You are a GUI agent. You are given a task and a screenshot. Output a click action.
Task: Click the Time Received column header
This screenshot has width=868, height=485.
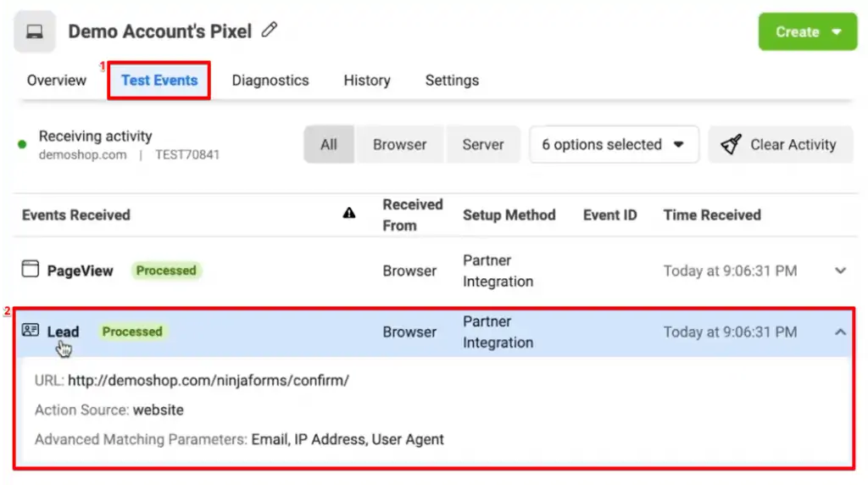click(x=712, y=215)
